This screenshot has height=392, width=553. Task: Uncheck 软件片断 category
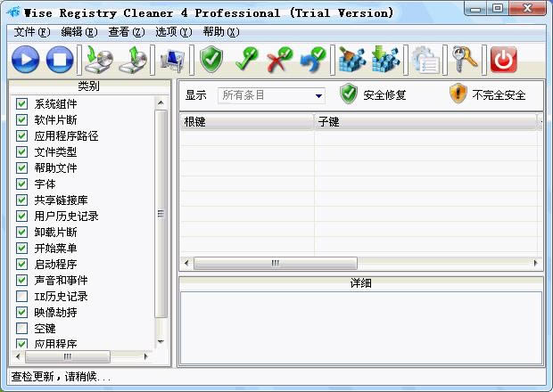pyautogui.click(x=22, y=119)
